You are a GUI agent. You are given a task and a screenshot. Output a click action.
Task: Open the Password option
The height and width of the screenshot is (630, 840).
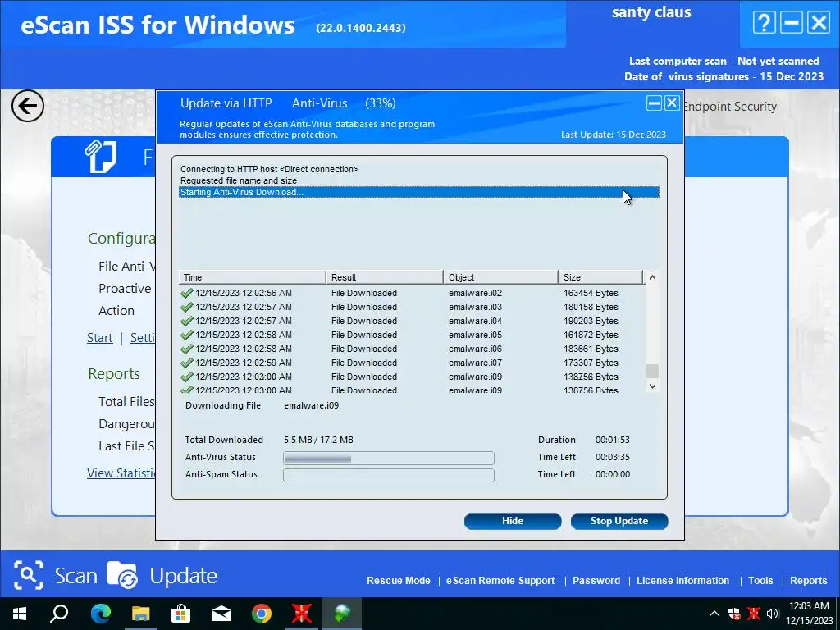[596, 581]
